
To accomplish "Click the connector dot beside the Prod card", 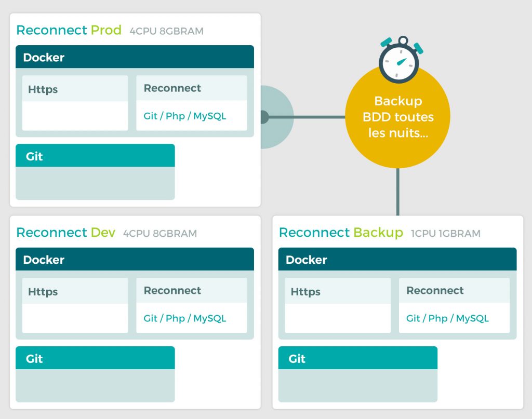I will tap(264, 117).
